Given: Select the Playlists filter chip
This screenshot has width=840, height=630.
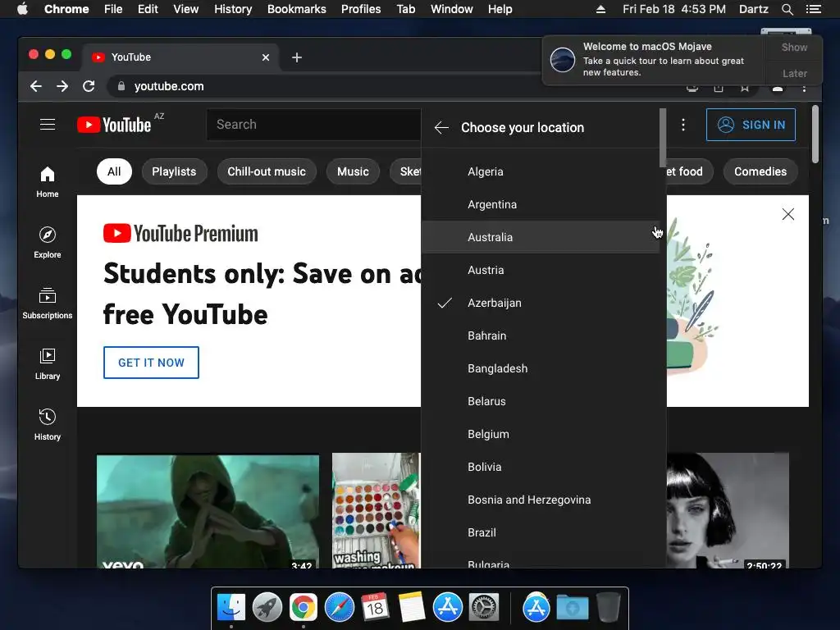Looking at the screenshot, I should (174, 171).
